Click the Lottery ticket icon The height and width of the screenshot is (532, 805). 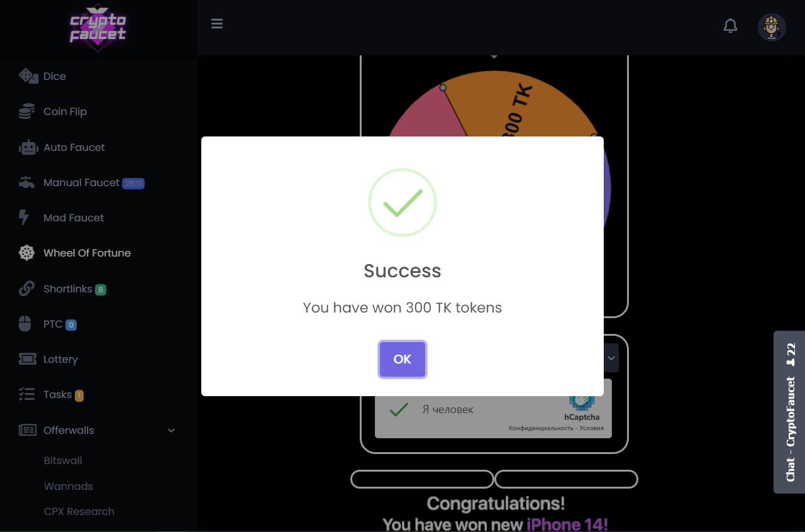(x=28, y=359)
